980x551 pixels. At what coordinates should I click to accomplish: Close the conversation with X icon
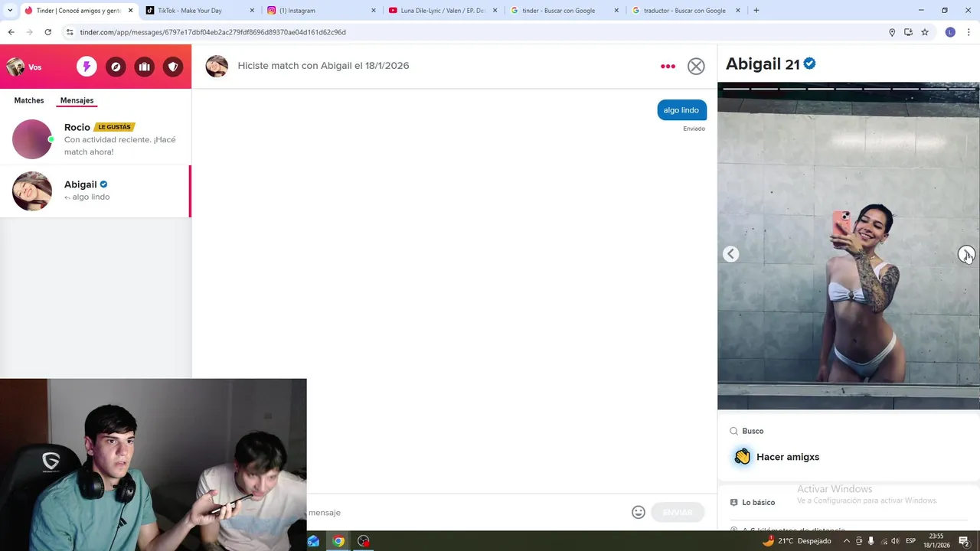click(696, 66)
